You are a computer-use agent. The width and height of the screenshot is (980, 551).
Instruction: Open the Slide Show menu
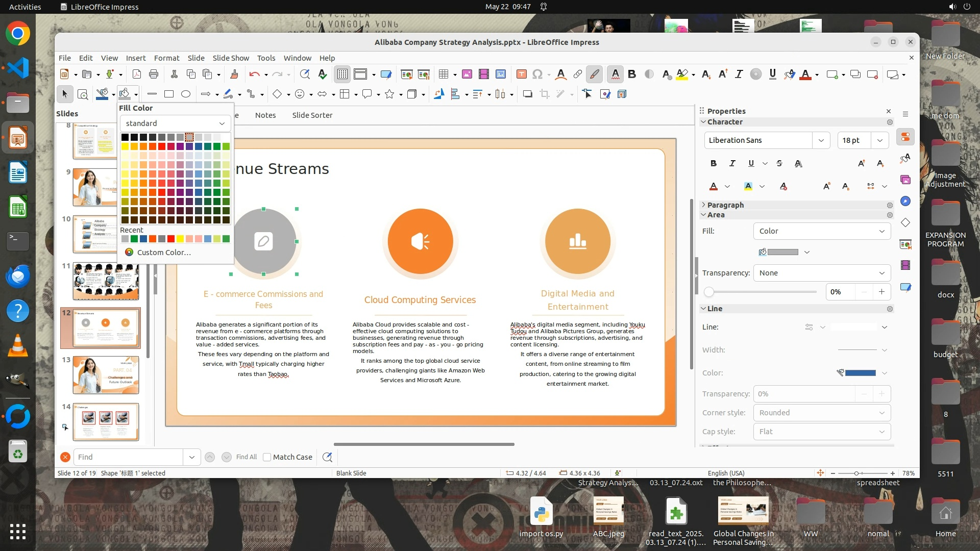pos(231,58)
